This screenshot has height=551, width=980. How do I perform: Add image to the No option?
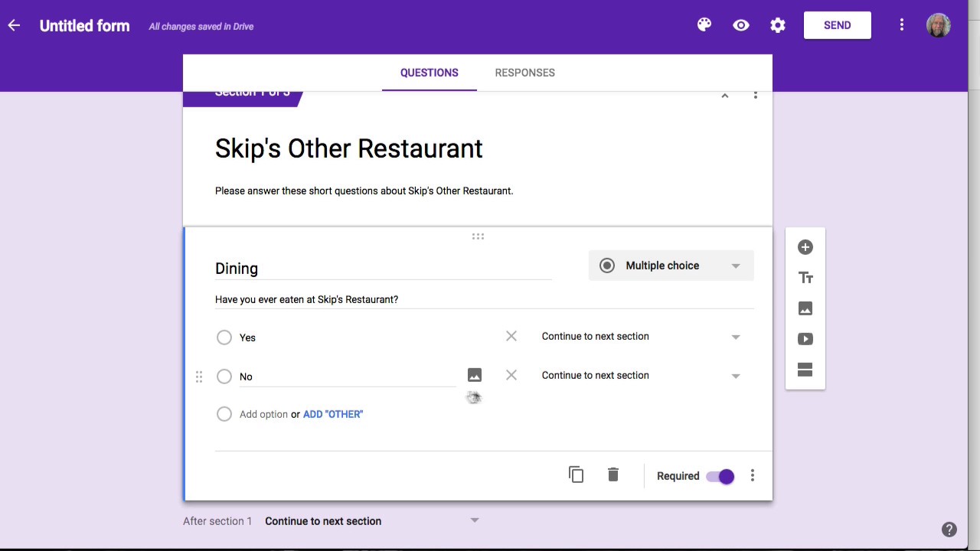(475, 375)
